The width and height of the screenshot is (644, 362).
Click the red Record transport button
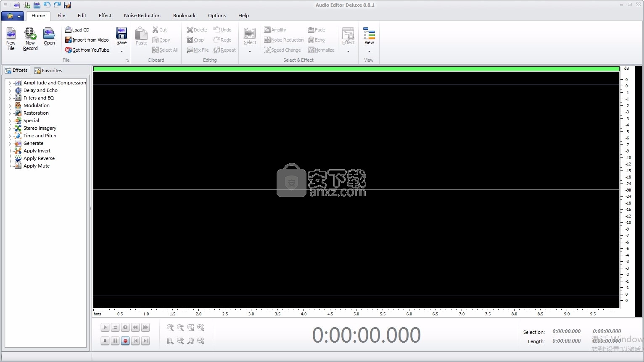pos(125,341)
